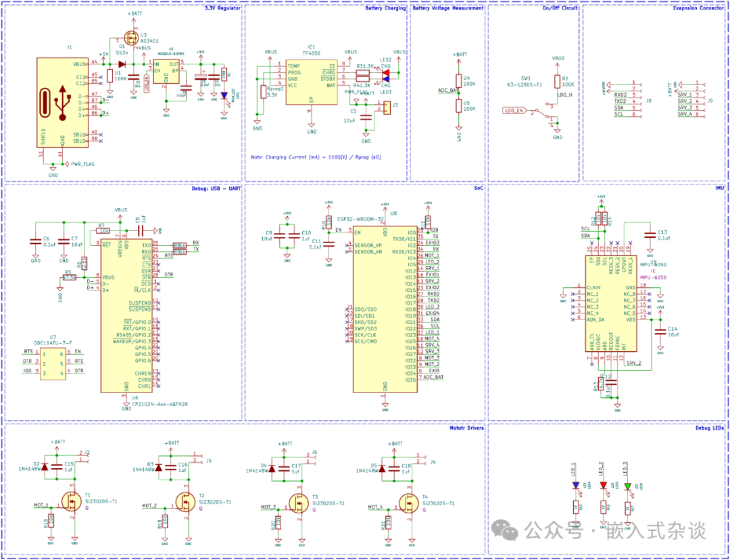Click the U2 AO3401 MOSFET symbol

pyautogui.click(x=130, y=38)
